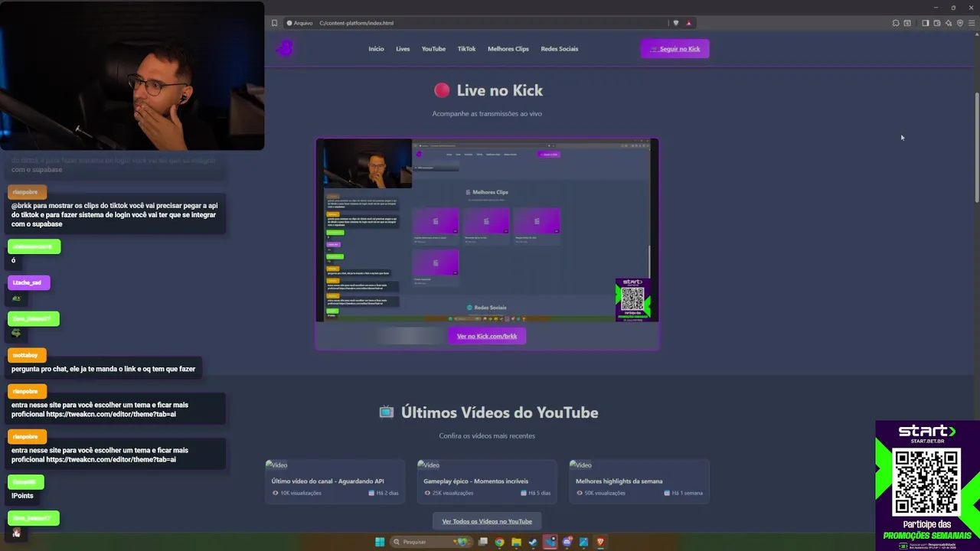Click the Live no Kick heading
The height and width of the screenshot is (551, 980).
pos(500,90)
